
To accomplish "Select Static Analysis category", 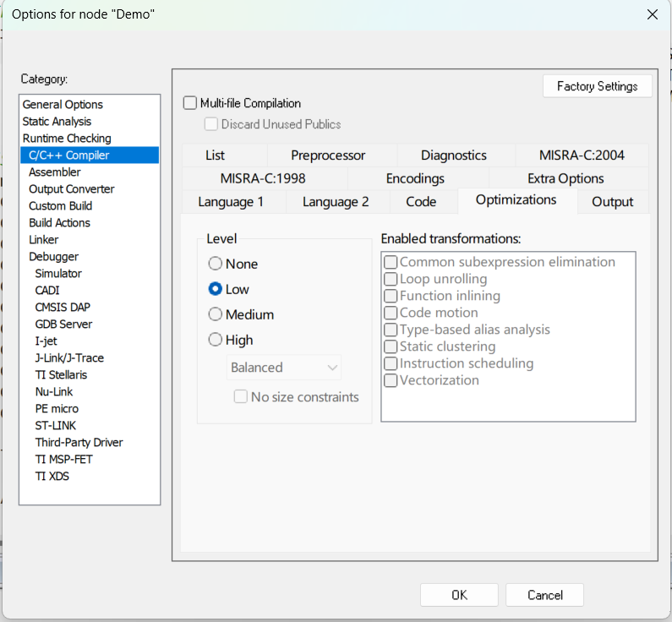I will (90, 122).
